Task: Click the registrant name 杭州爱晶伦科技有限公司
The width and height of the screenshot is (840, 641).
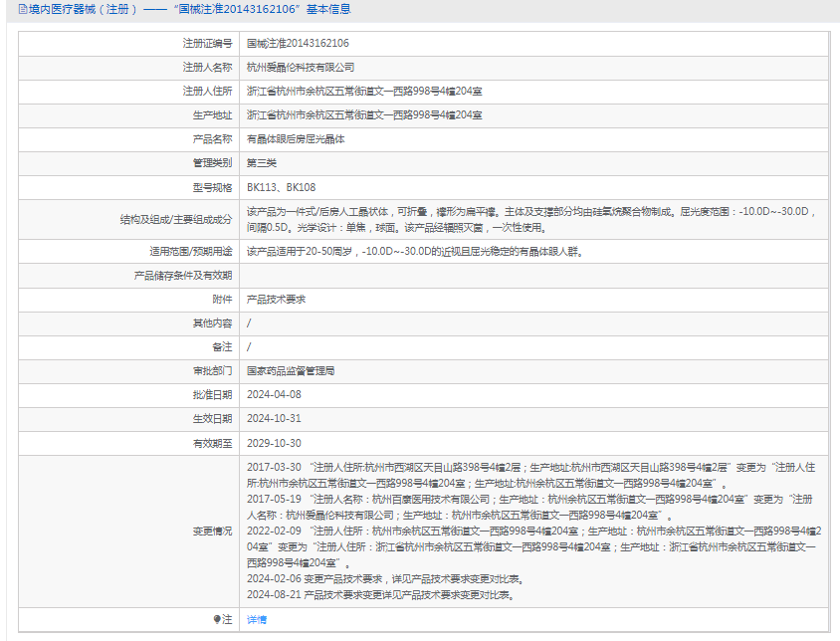Action: point(301,68)
